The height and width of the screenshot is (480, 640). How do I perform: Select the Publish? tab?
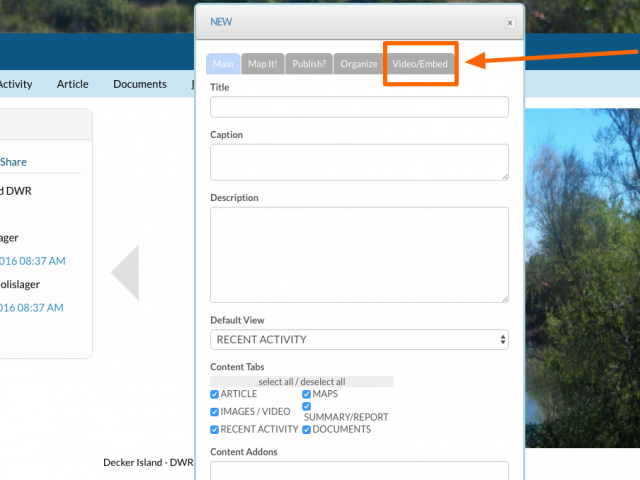pyautogui.click(x=308, y=64)
